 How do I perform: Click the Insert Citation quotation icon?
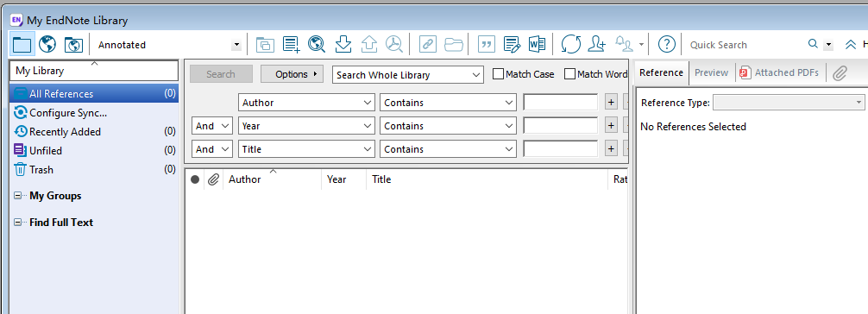tap(486, 44)
